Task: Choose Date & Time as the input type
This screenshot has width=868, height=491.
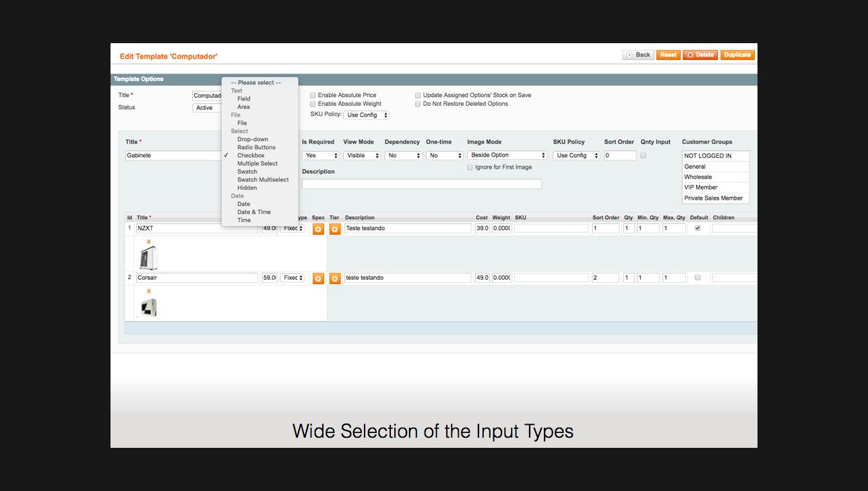Action: pyautogui.click(x=253, y=212)
